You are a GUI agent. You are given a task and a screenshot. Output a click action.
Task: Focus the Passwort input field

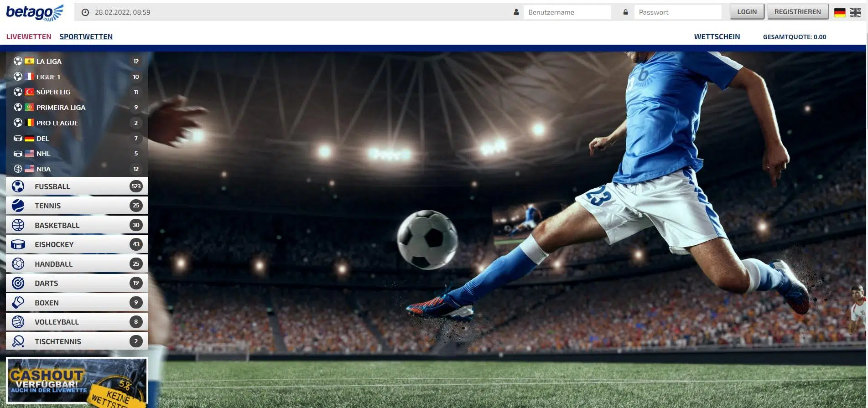[x=678, y=12]
